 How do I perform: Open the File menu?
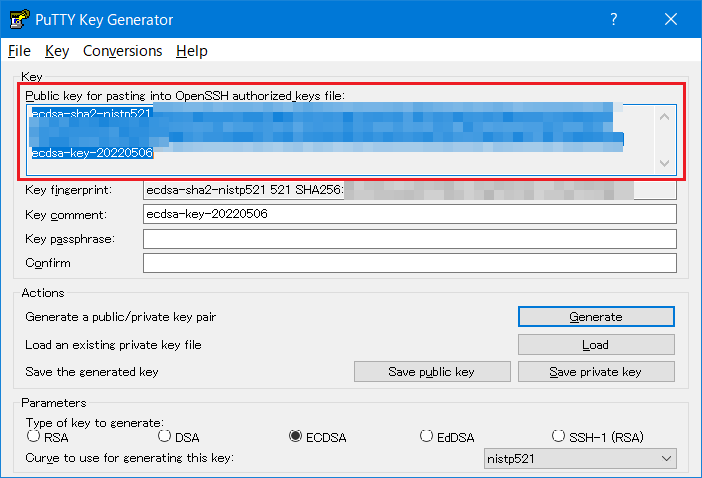point(19,51)
